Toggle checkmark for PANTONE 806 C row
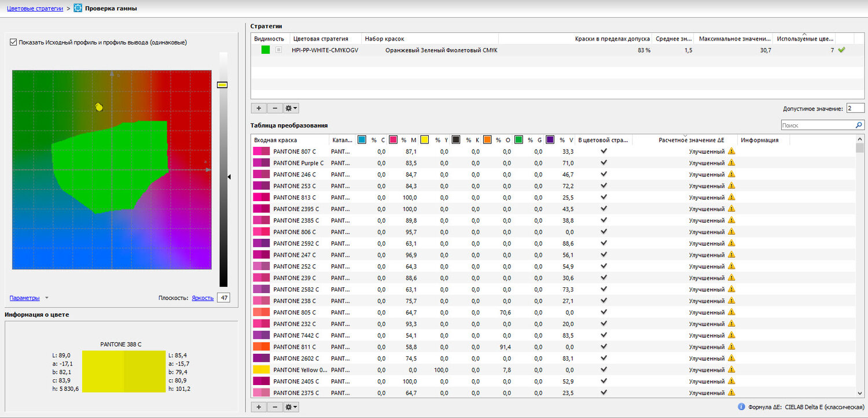Image resolution: width=868 pixels, height=418 pixels. click(604, 232)
